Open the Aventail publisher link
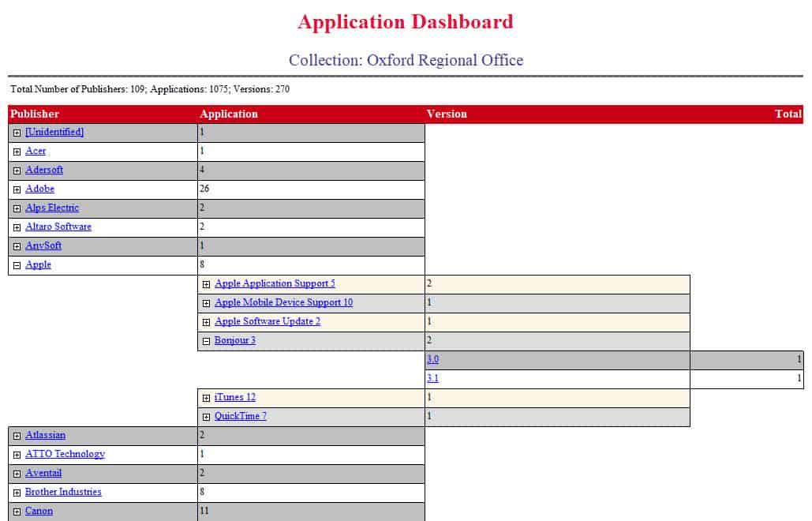The width and height of the screenshot is (812, 521). (x=43, y=473)
